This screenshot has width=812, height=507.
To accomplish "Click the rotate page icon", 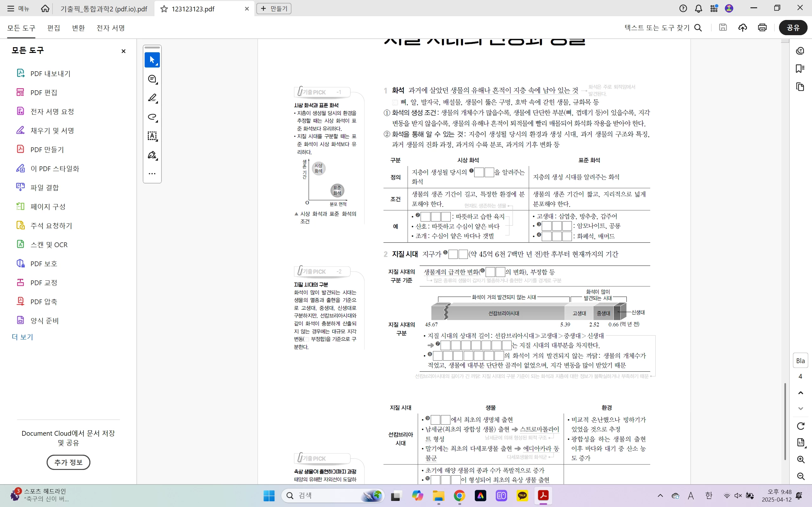I will click(x=801, y=426).
